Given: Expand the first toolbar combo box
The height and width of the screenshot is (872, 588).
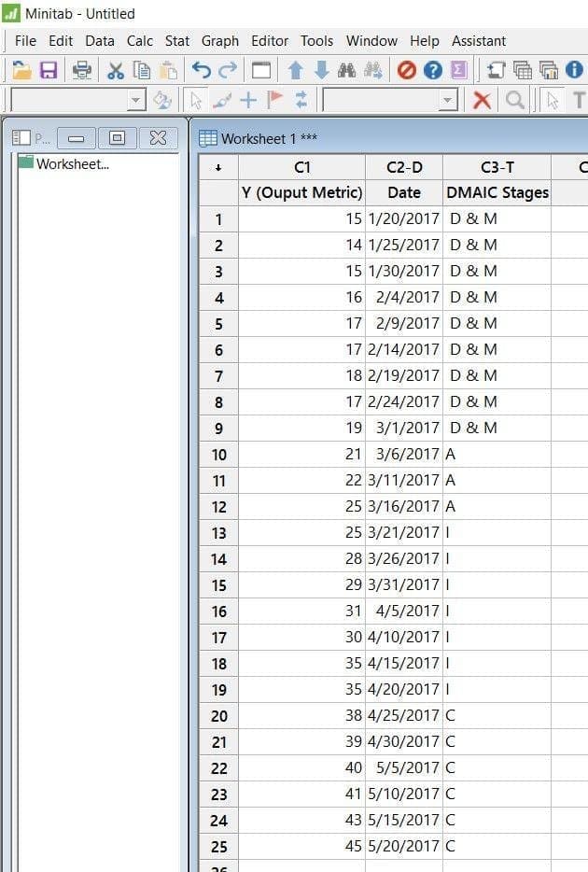Looking at the screenshot, I should 136,101.
